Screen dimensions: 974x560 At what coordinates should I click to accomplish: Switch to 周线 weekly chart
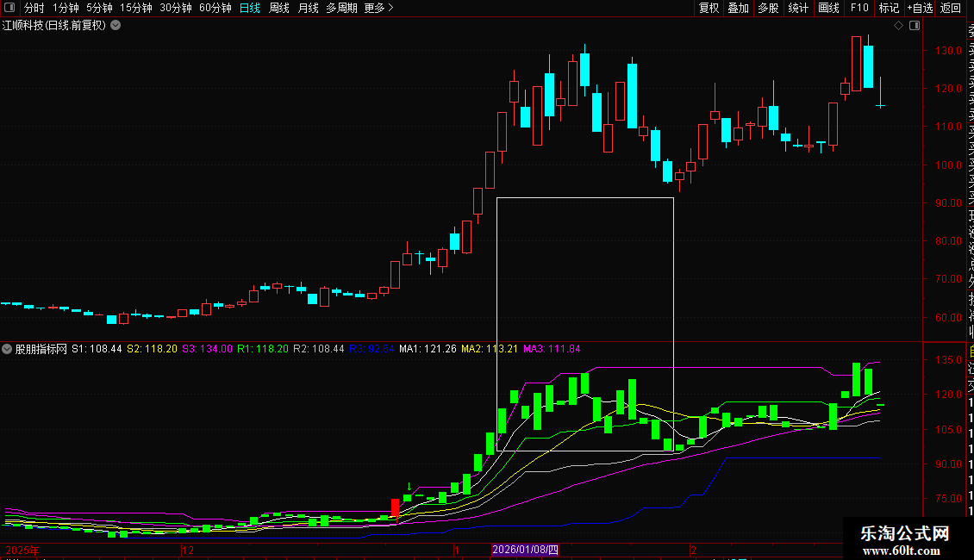tap(279, 8)
